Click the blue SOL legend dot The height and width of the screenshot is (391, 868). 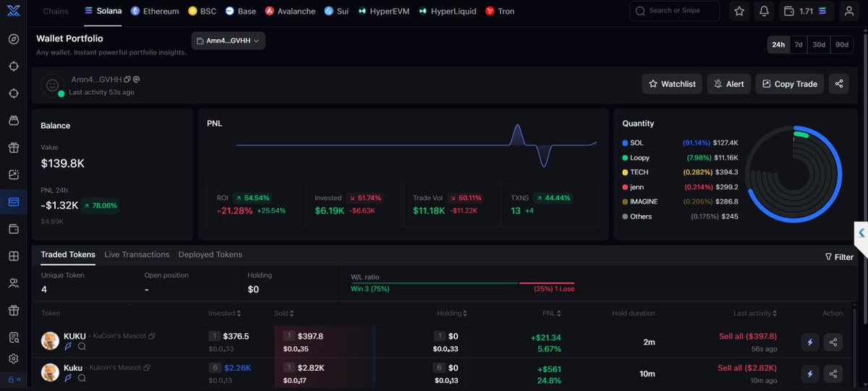point(624,143)
